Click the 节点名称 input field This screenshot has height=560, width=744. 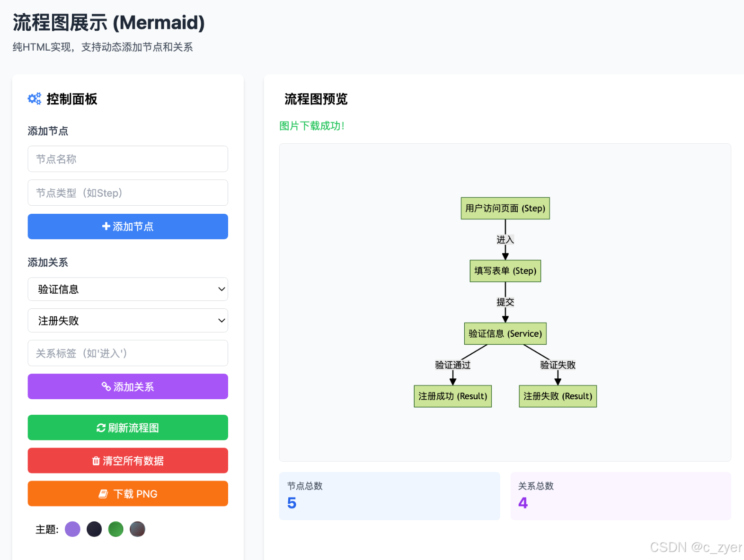(128, 159)
